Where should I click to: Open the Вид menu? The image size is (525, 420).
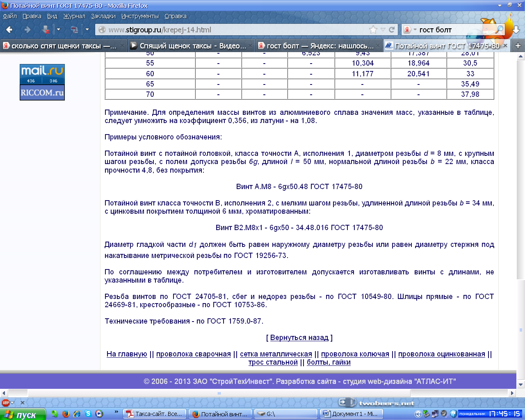pyautogui.click(x=52, y=16)
